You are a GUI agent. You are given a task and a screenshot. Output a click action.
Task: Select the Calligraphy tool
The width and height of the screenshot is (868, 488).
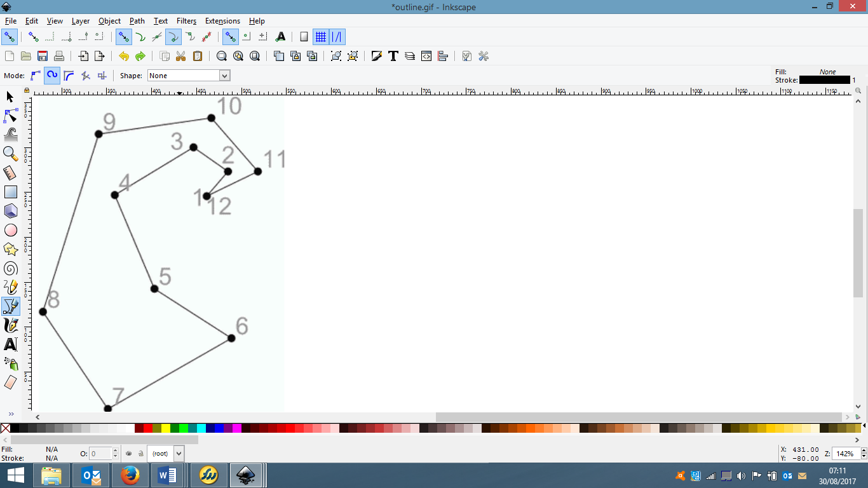coord(10,325)
